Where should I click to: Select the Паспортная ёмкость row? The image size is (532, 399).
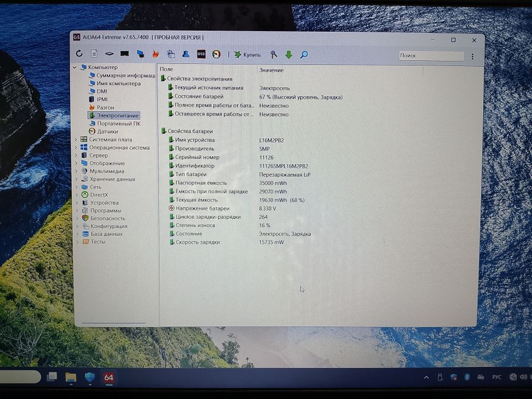[198, 183]
